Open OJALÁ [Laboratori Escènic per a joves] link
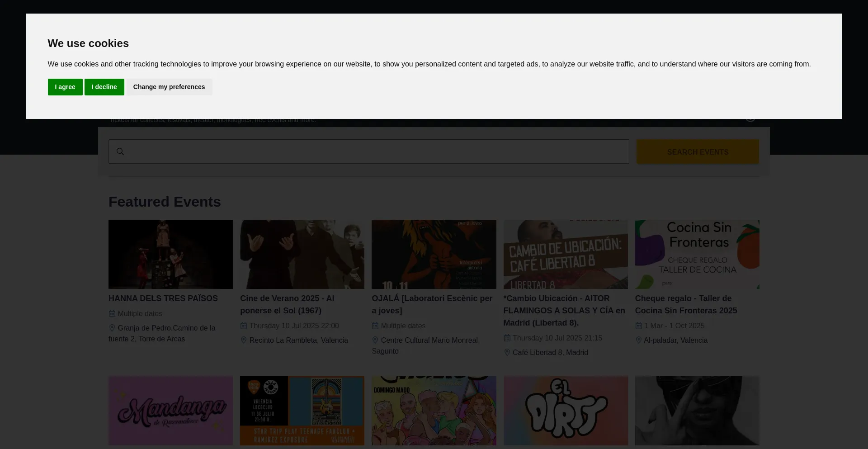This screenshot has width=868, height=449. click(432, 304)
